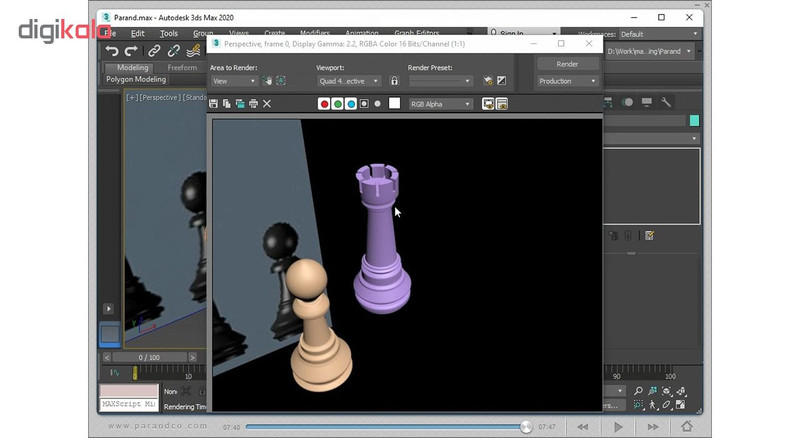Toggle the UI overlay display icon
800x438 pixels.
(x=488, y=104)
